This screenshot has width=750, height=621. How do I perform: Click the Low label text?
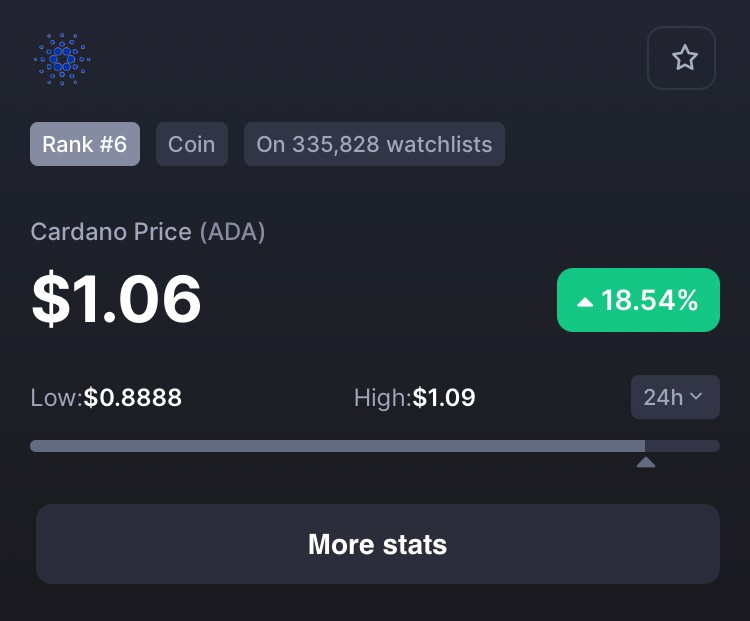56,398
